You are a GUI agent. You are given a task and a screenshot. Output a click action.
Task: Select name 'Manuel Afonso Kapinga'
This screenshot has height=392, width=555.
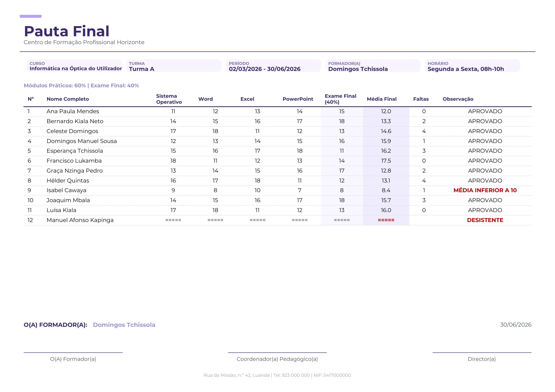point(80,220)
